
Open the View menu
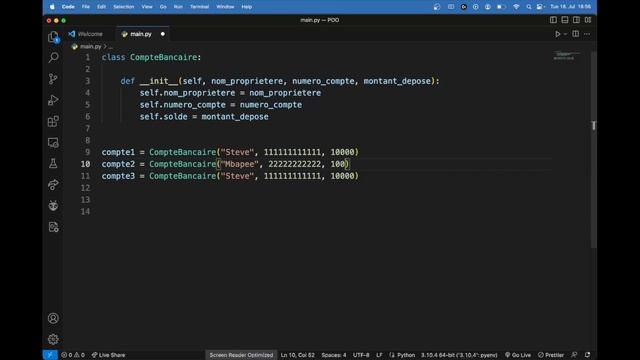point(147,7)
